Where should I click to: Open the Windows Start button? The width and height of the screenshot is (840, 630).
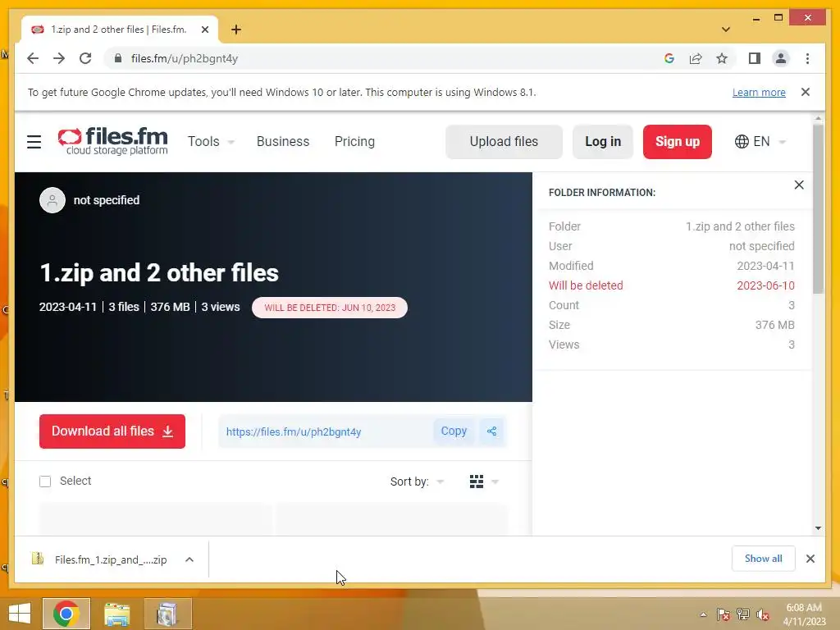pos(20,614)
